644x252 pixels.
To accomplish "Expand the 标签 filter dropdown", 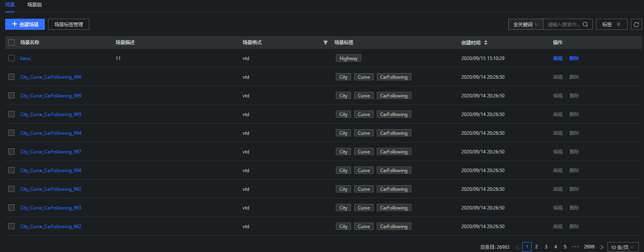I will tap(611, 24).
